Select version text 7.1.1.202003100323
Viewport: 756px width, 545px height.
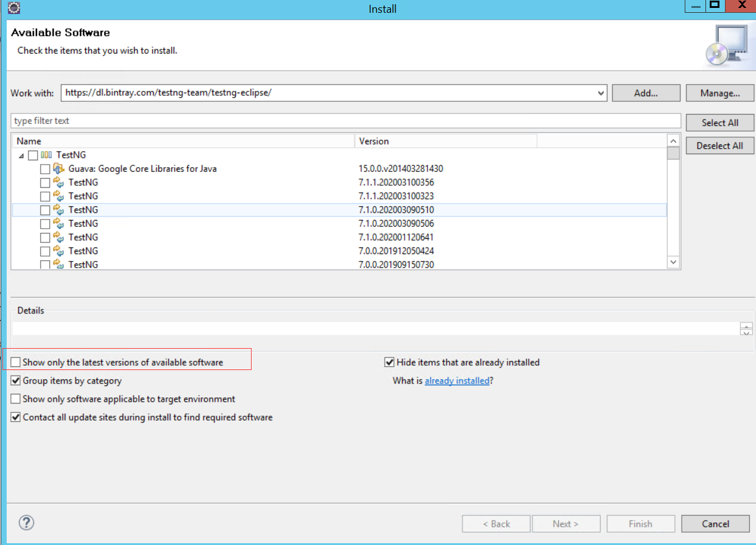397,196
